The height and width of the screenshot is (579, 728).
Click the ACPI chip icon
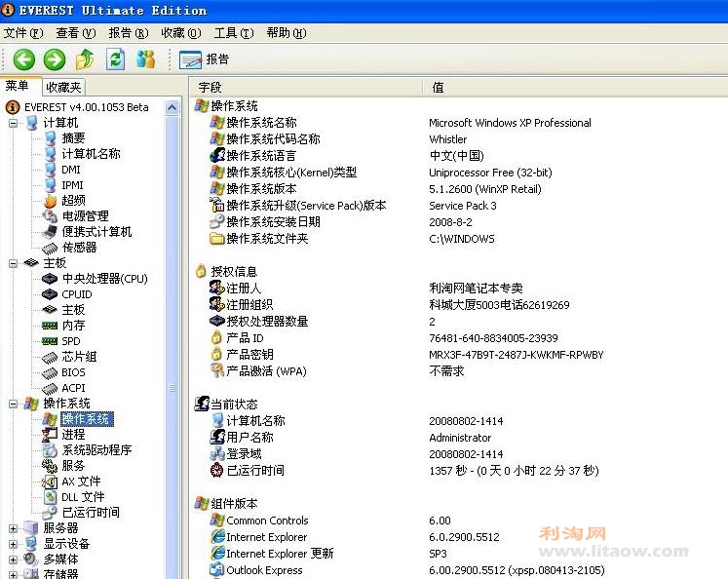50,388
